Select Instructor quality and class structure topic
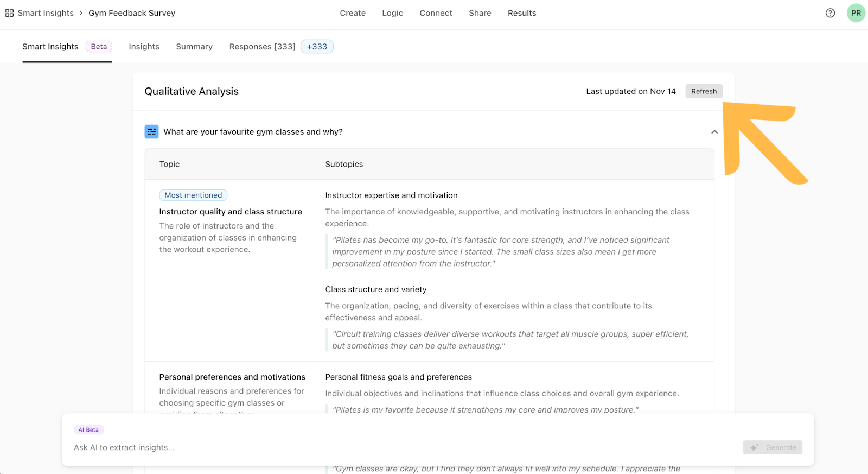This screenshot has width=868, height=474. tap(231, 212)
